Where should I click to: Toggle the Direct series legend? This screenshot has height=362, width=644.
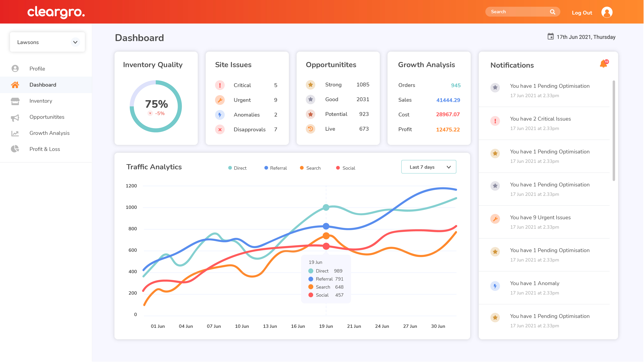pos(237,168)
